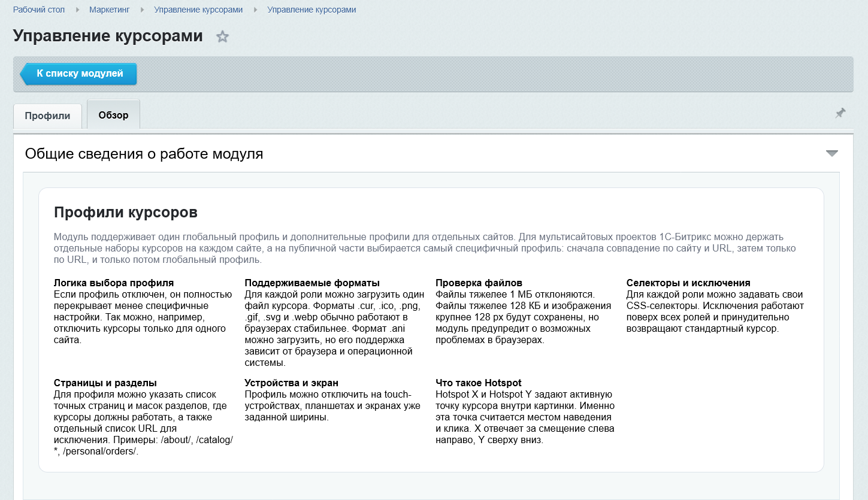Click the Устройства и экран heading

(x=292, y=383)
